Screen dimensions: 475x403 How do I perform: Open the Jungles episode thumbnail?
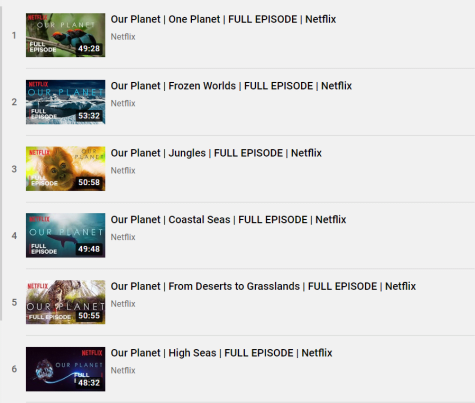66,169
